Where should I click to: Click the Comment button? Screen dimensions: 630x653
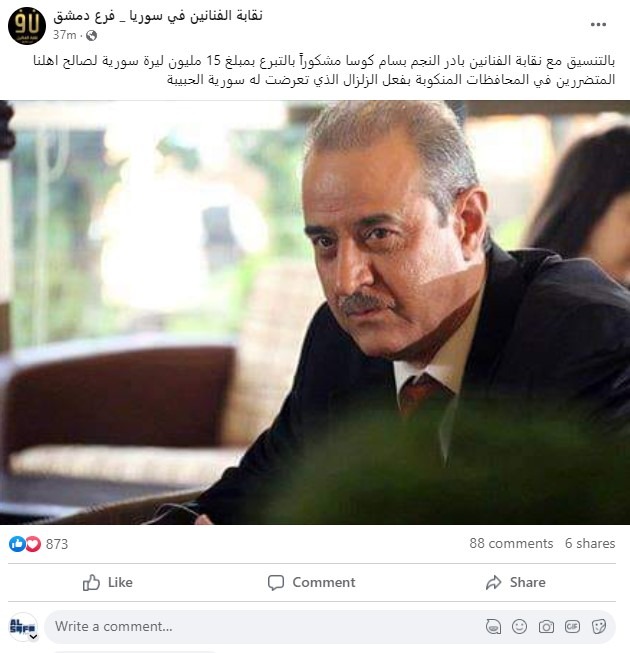(311, 582)
